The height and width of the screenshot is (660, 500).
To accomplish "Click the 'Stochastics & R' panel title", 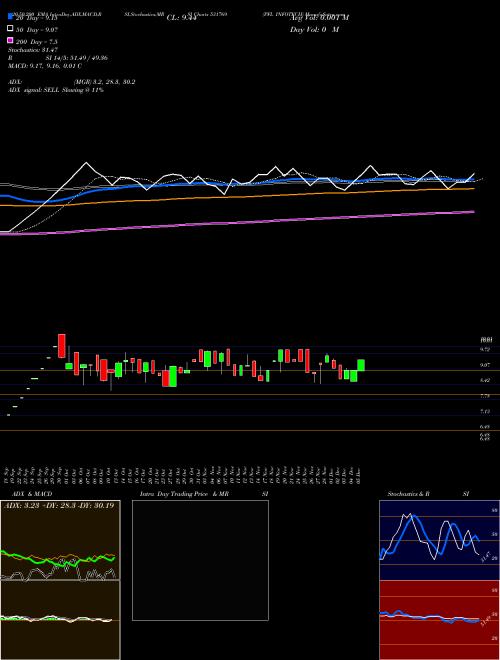I will click(408, 494).
